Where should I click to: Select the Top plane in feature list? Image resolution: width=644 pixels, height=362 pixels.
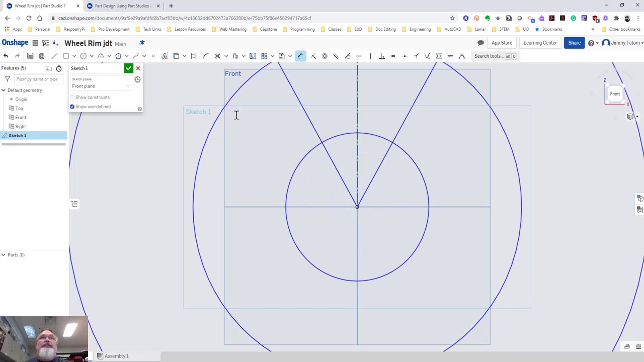[19, 108]
